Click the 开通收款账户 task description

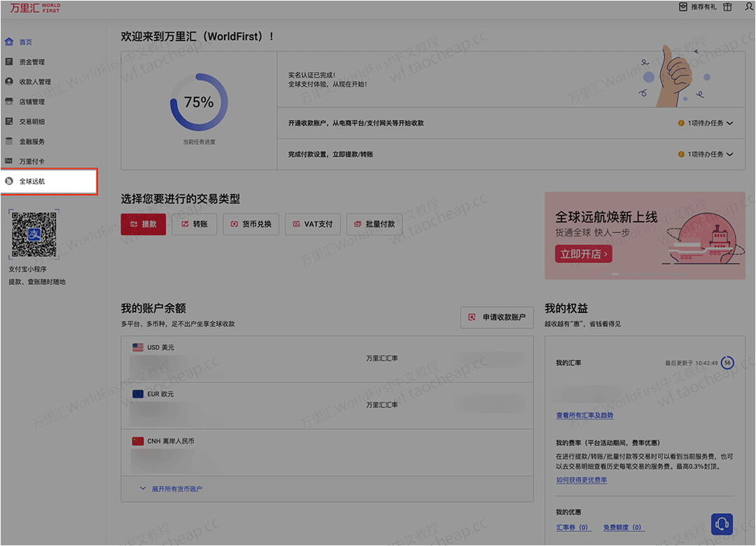356,123
